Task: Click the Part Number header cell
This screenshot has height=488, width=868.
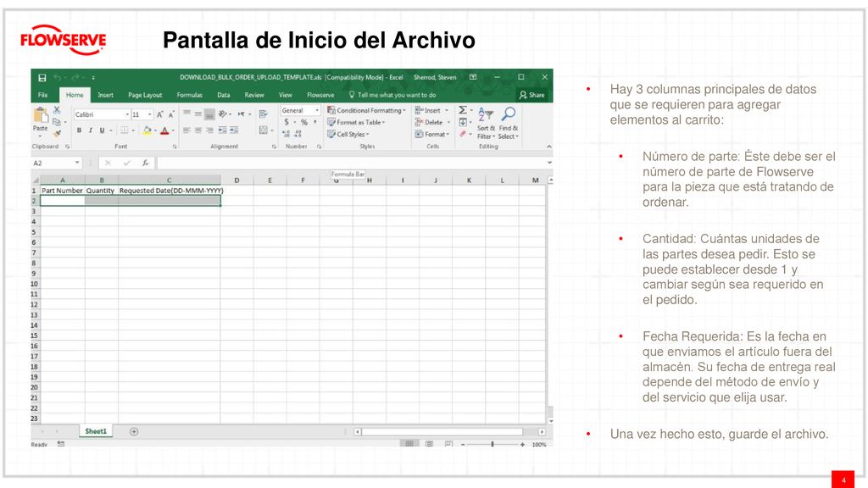Action: click(x=62, y=191)
